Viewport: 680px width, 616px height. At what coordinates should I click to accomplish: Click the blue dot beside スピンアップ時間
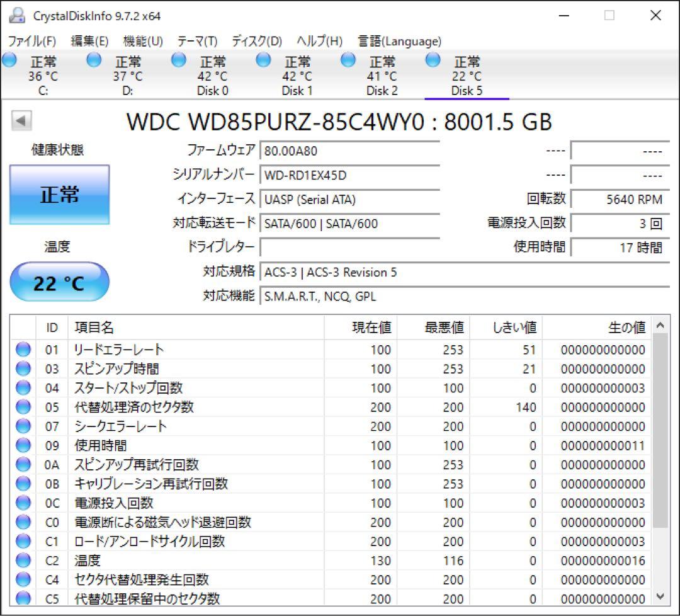(22, 368)
